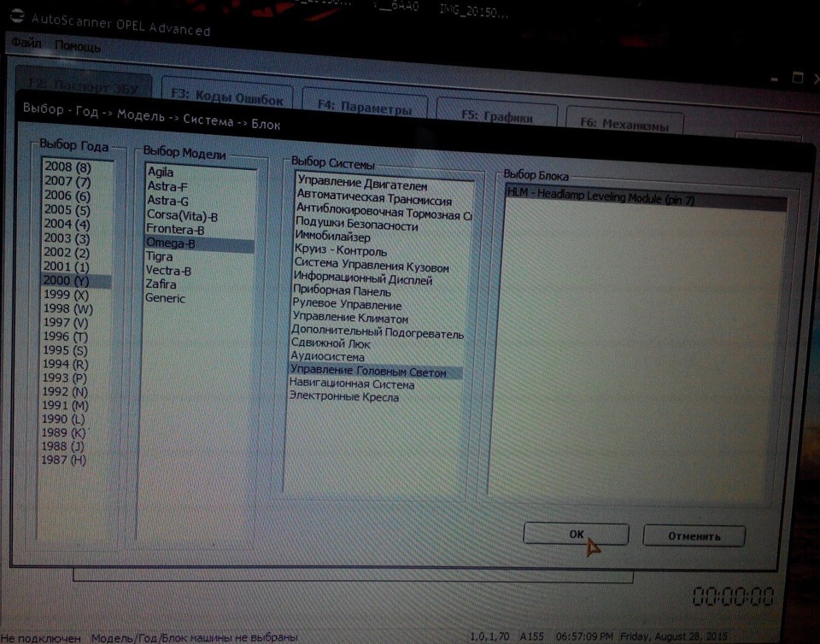Select year 1996 (T)
The width and height of the screenshot is (820, 644).
pyautogui.click(x=66, y=337)
